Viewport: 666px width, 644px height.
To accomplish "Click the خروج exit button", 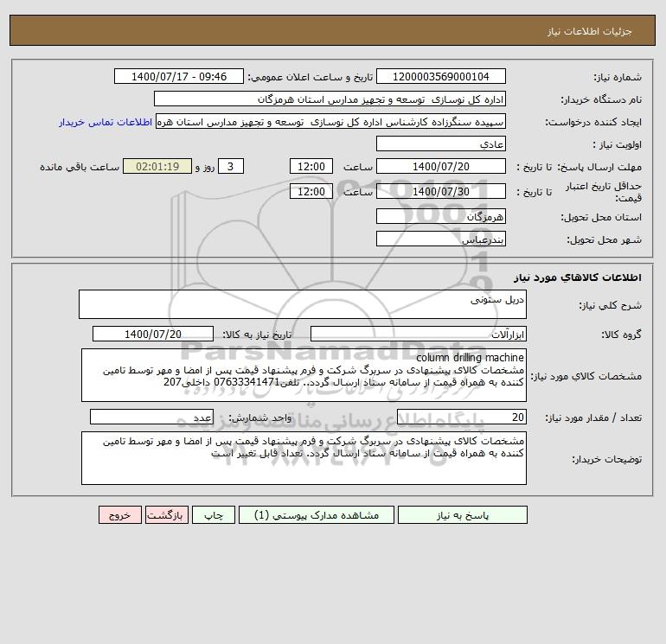I will pos(119,515).
